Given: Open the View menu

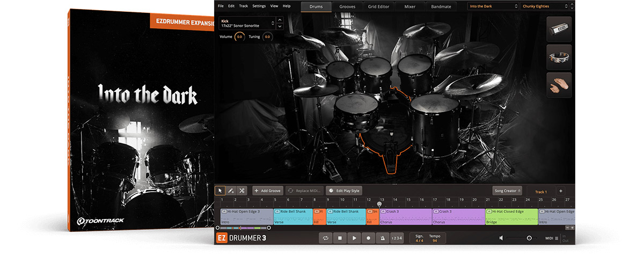Looking at the screenshot, I should pyautogui.click(x=274, y=6).
